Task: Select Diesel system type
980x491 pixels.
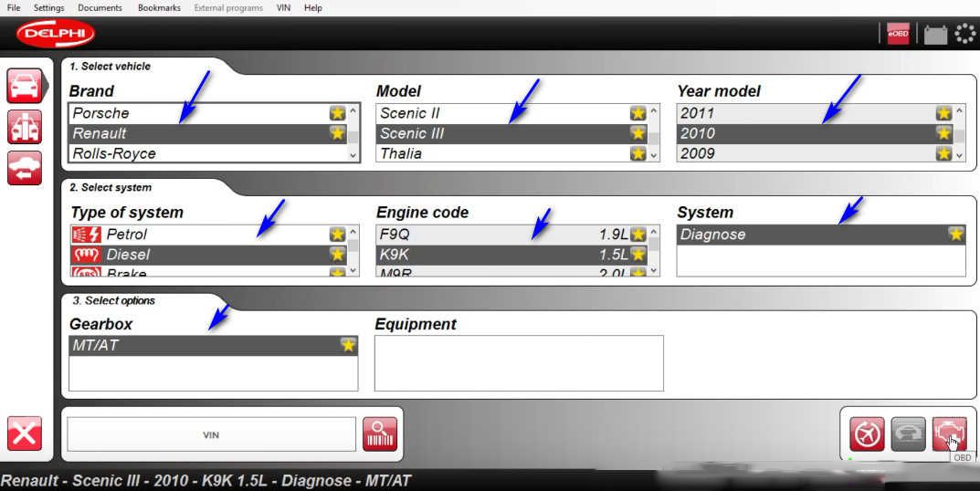Action: [209, 255]
